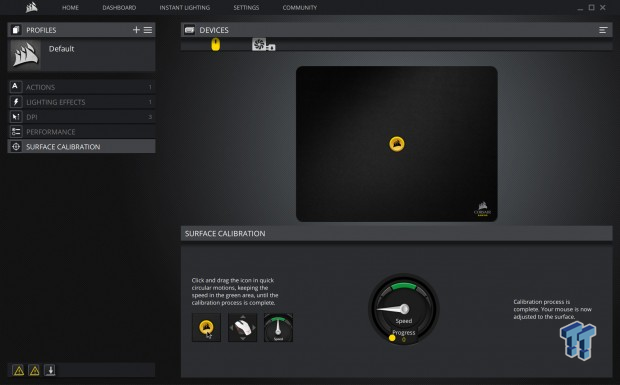Open the Settings tab
This screenshot has width=620, height=385.
[246, 8]
